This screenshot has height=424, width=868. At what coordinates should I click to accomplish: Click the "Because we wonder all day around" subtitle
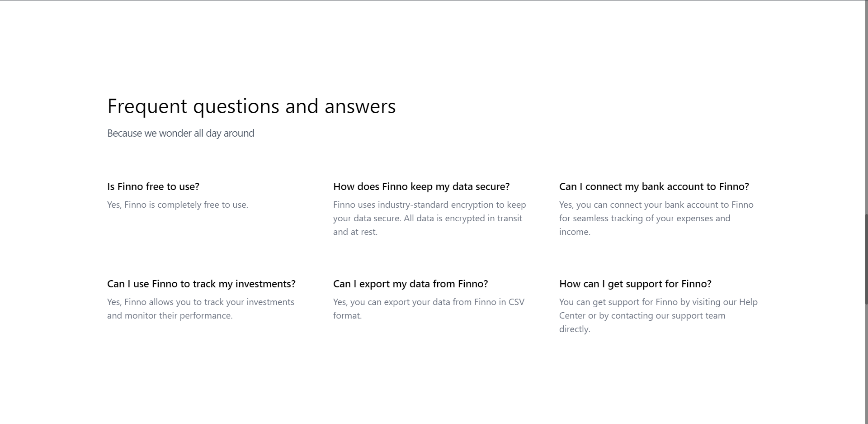[180, 133]
